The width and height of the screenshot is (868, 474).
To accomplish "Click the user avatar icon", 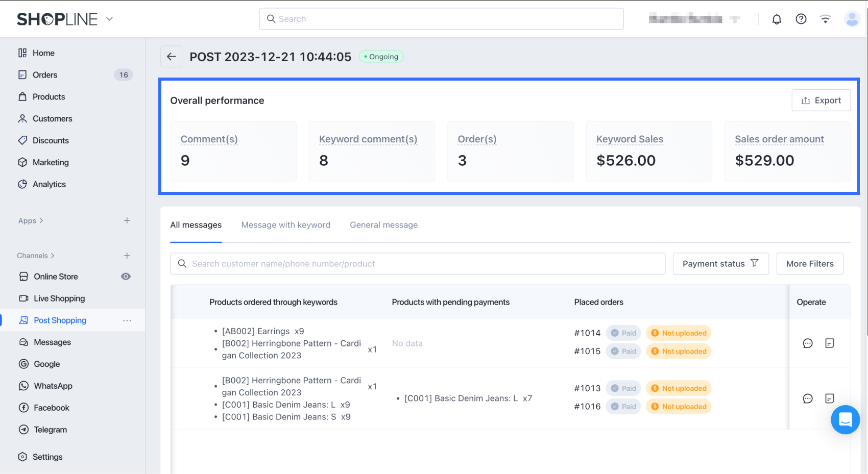I will (852, 19).
